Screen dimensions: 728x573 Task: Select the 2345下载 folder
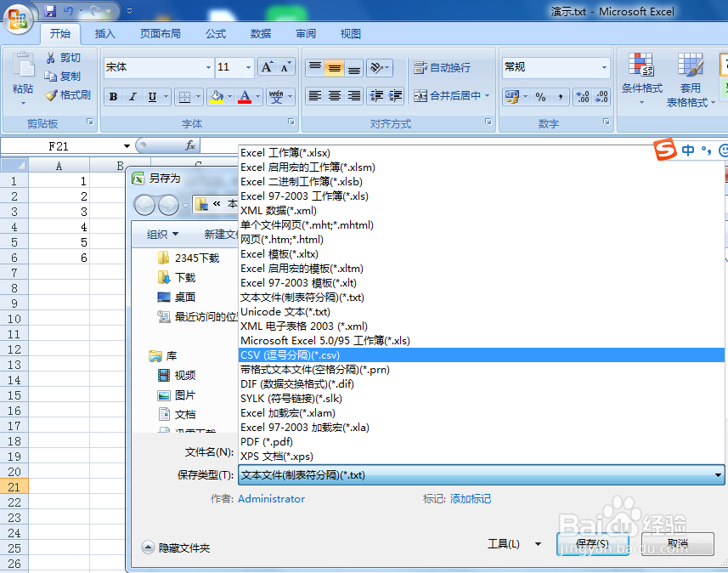click(189, 258)
